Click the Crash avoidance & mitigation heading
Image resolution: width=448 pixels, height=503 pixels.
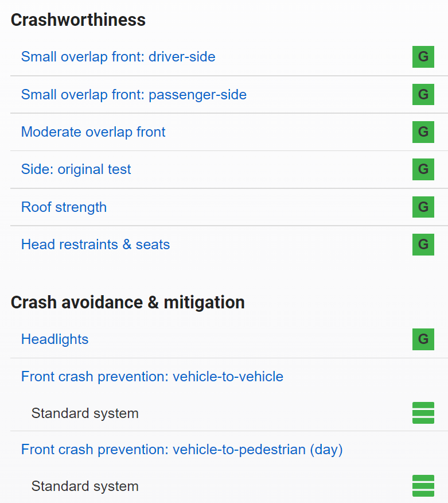(x=127, y=302)
